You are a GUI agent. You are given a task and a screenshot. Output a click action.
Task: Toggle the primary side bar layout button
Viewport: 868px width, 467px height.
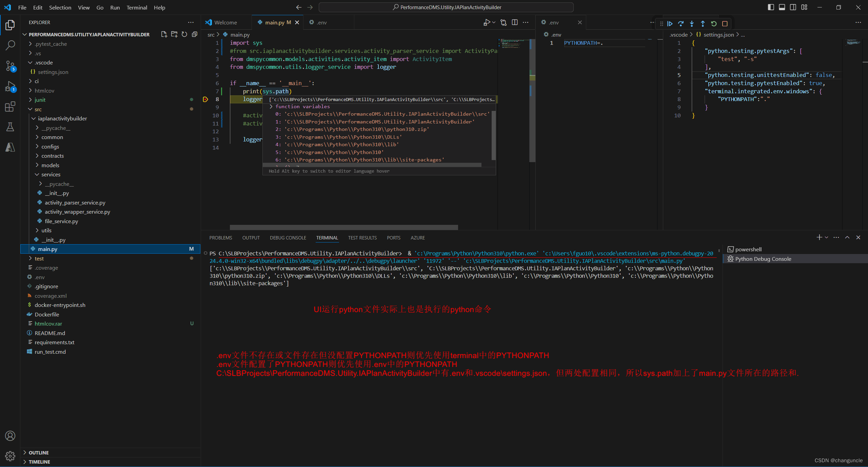(x=771, y=7)
